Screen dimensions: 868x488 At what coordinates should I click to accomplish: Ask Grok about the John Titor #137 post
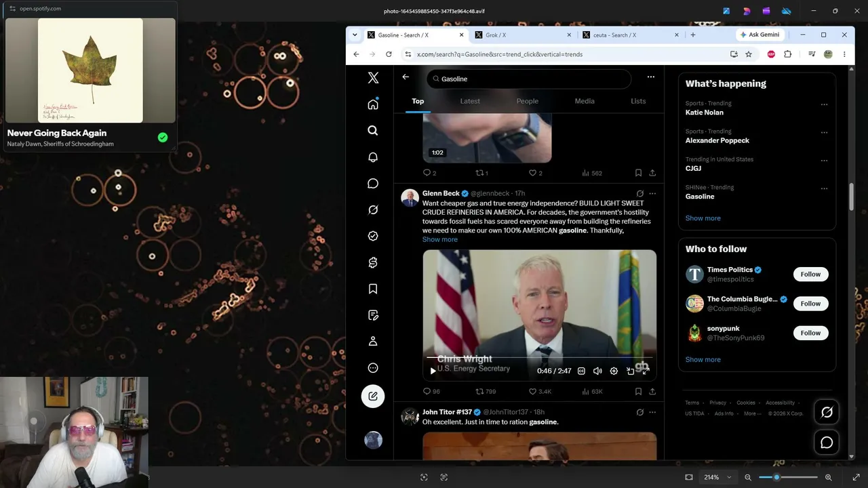pyautogui.click(x=639, y=412)
